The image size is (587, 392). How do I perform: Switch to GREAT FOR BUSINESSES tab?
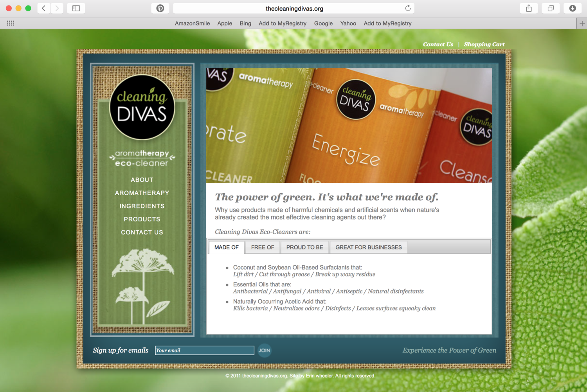(369, 247)
